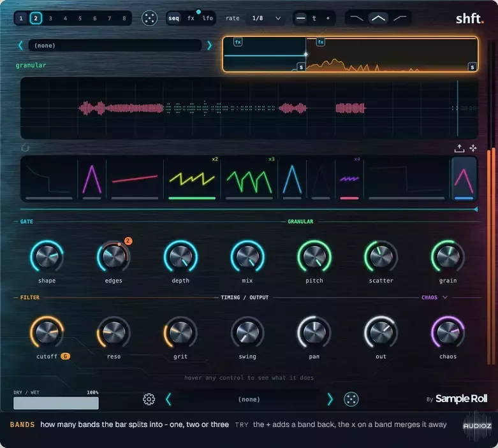Solo the orange band S button
The height and width of the screenshot is (448, 498).
(x=472, y=67)
